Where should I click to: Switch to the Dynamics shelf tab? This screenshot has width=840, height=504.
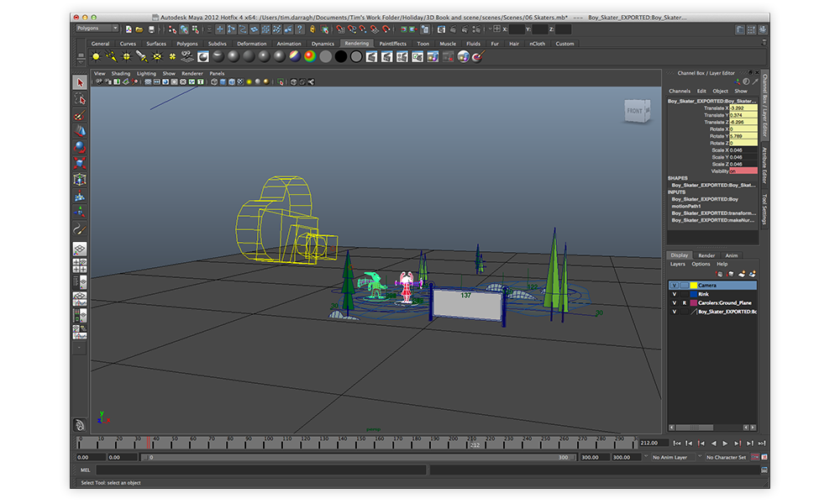point(323,44)
